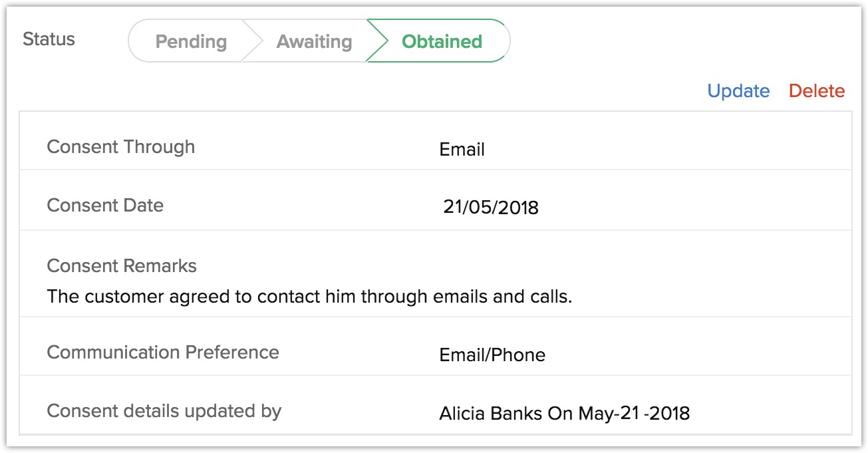The height and width of the screenshot is (453, 868).
Task: Select the Pending status stage
Action: tap(191, 42)
